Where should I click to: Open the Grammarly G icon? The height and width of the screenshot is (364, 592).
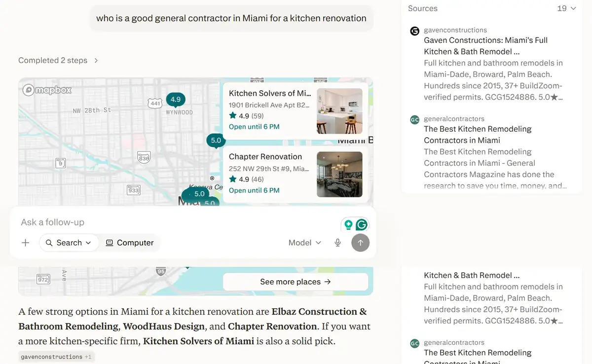tap(362, 225)
